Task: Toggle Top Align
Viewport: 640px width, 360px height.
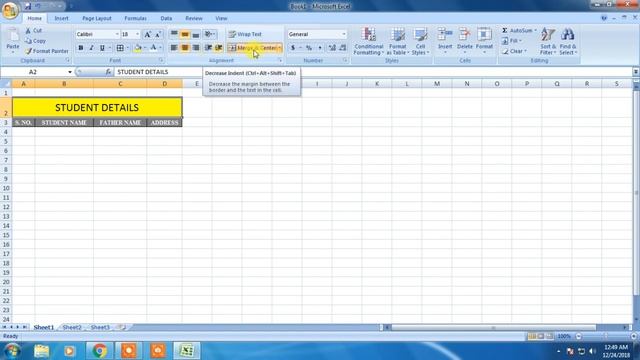Action: pos(174,34)
